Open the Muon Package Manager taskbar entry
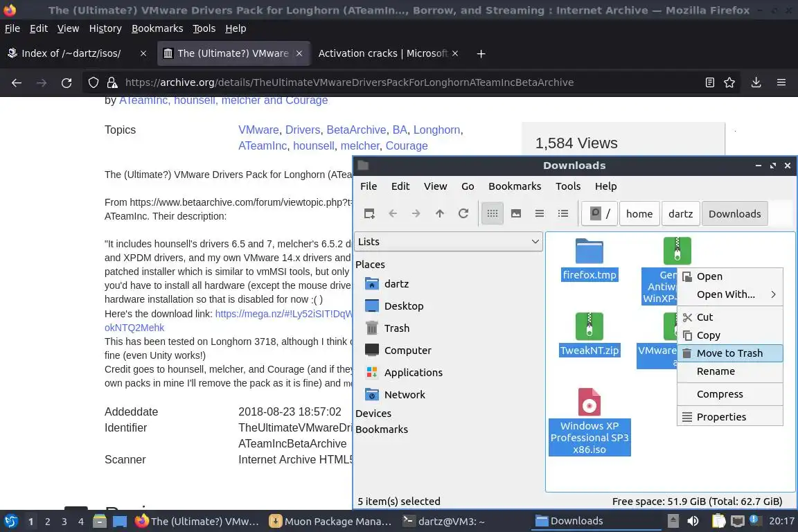 click(x=331, y=522)
